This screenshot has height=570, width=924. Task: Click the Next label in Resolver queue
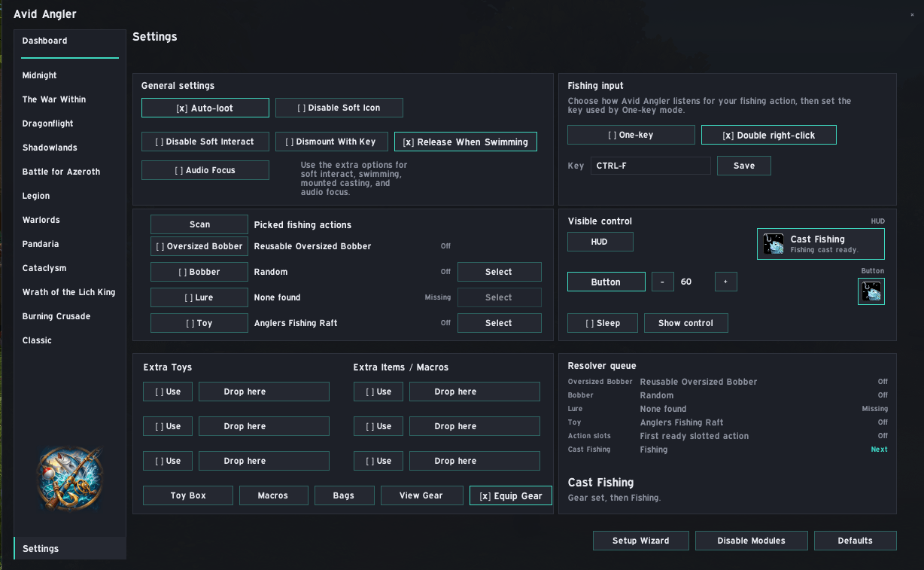click(x=879, y=450)
